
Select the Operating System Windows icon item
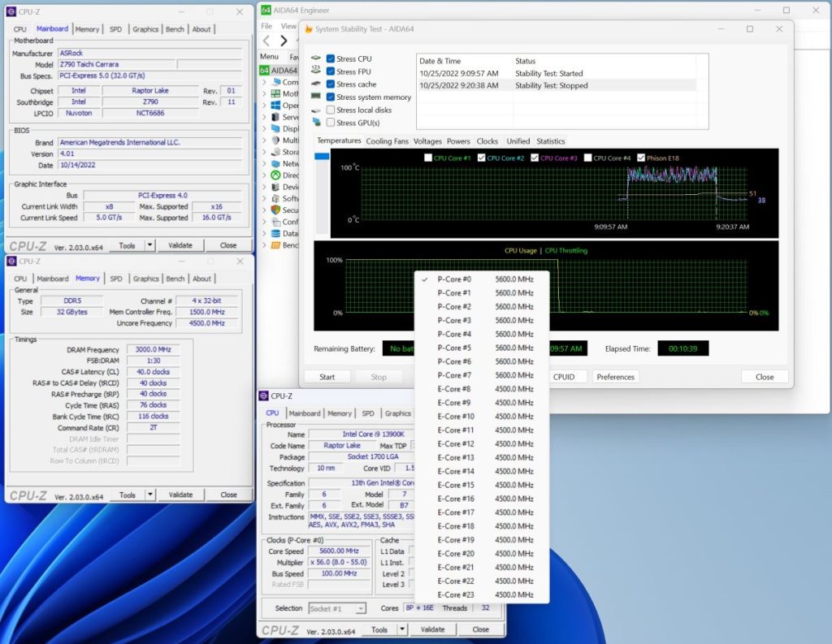[x=275, y=105]
